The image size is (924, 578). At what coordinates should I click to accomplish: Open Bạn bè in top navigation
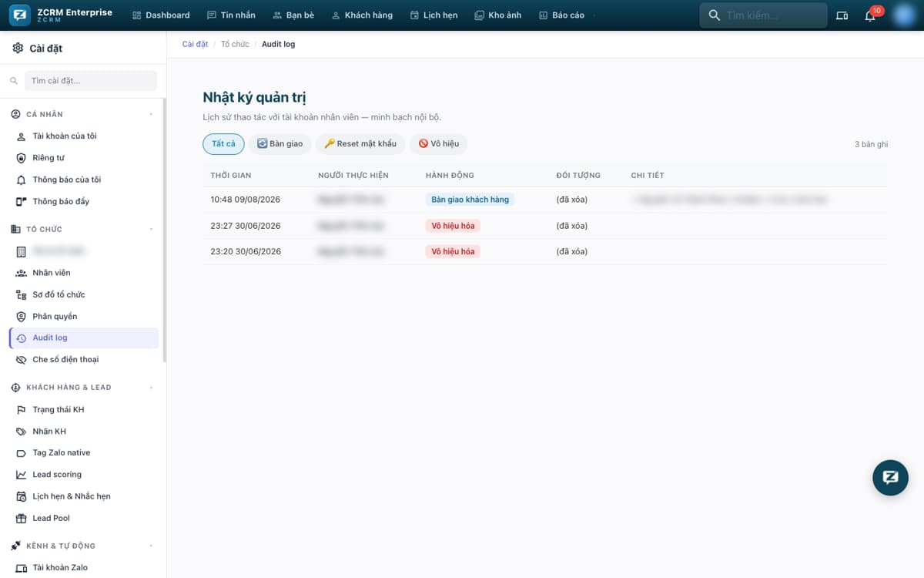(293, 15)
